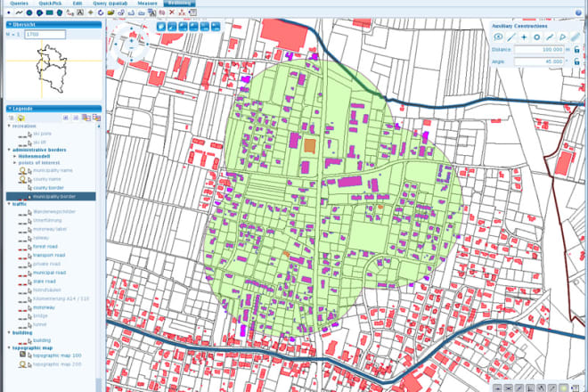
Task: Collapse the traffic group
Action: [x=9, y=204]
